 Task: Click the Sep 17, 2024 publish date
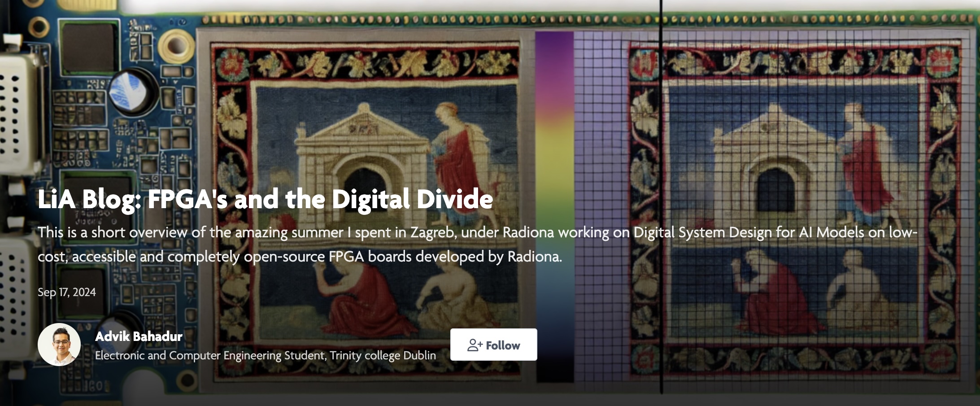[67, 292]
